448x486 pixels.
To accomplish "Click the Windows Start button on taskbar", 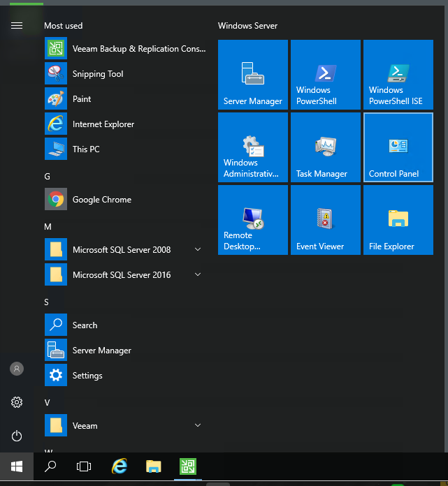I will click(x=17, y=466).
